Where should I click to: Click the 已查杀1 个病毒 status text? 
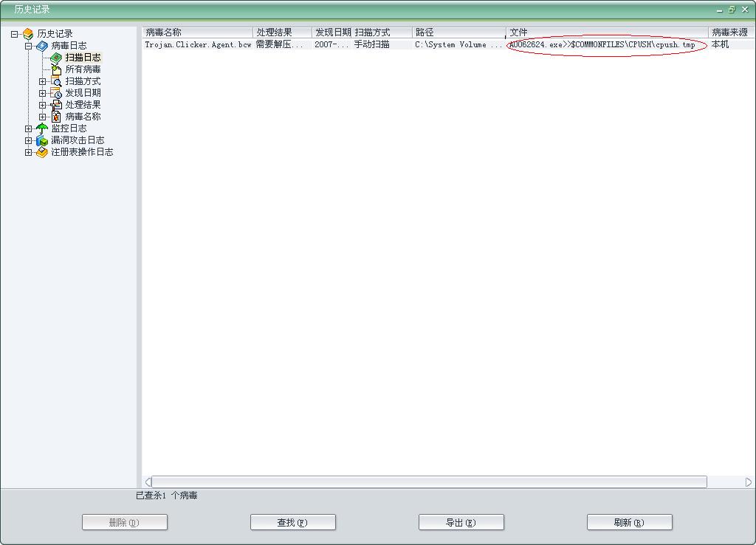(166, 496)
